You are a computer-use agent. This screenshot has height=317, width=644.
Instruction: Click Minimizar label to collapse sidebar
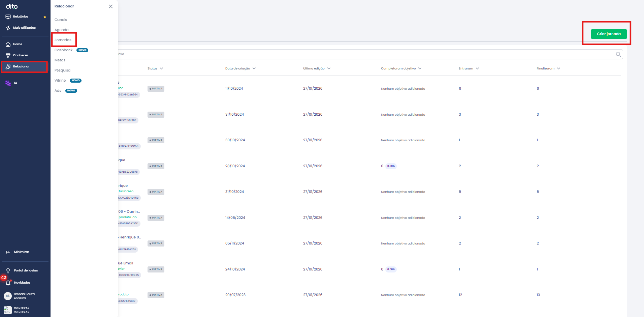(x=21, y=252)
